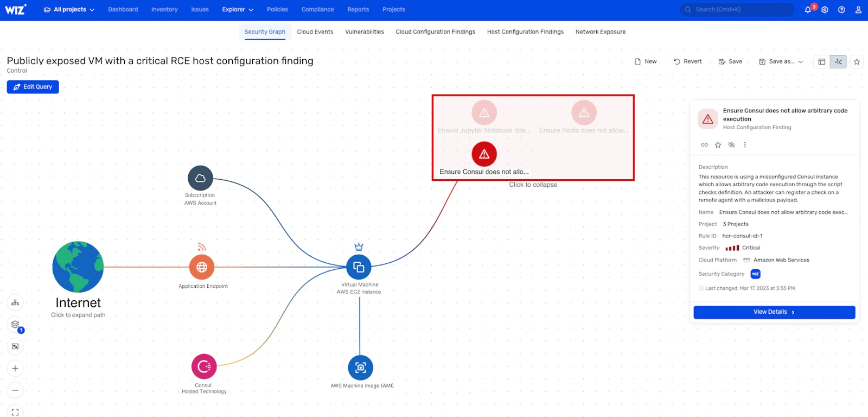Click the Wiz security category badge
868x417 pixels.
pos(755,274)
